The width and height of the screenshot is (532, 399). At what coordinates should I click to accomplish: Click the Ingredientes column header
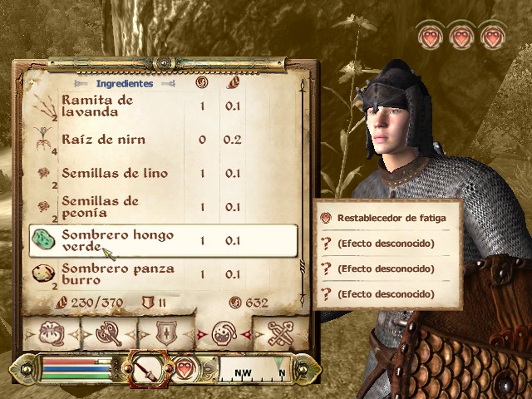pyautogui.click(x=125, y=83)
